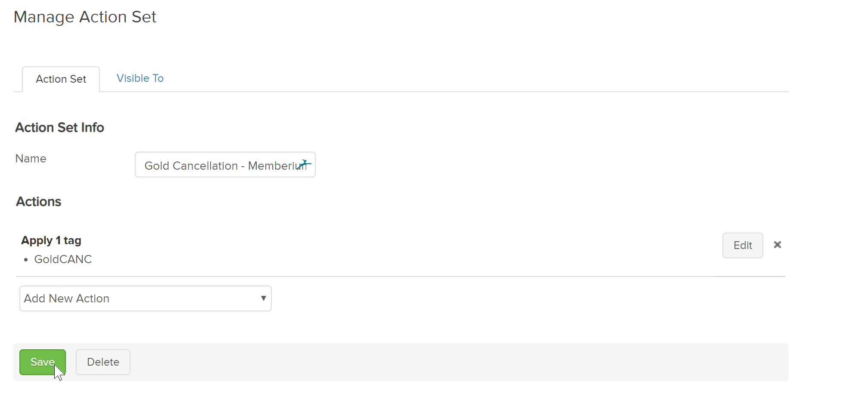The height and width of the screenshot is (407, 868).
Task: Focus the Gold Cancellation name field
Action: point(225,165)
